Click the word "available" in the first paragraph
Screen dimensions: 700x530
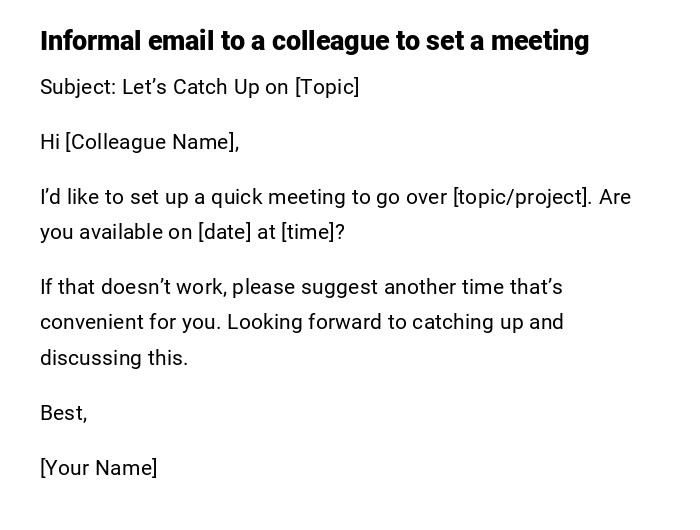pyautogui.click(x=121, y=232)
